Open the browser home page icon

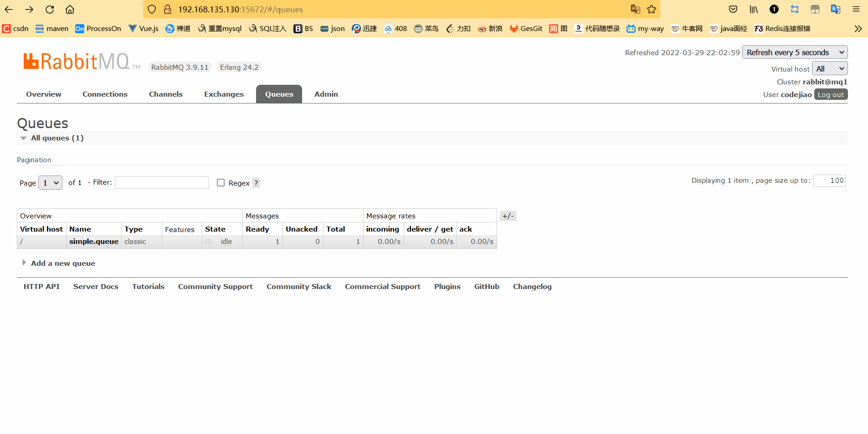click(x=70, y=9)
